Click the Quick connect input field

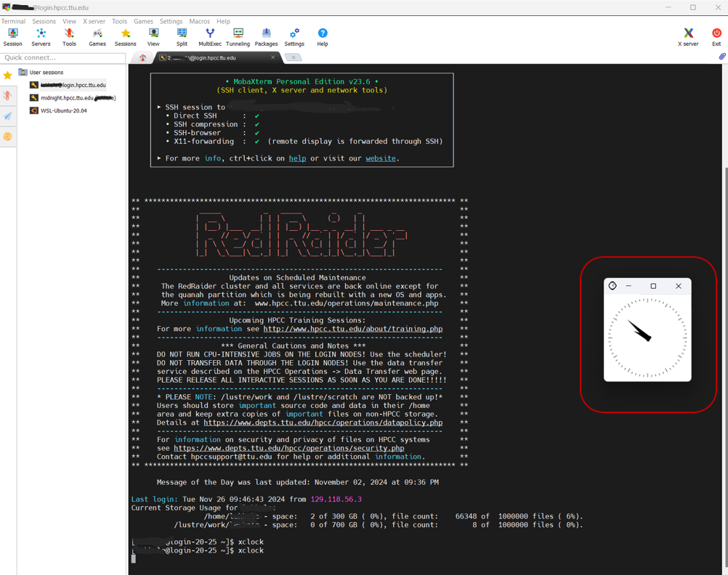(x=63, y=57)
